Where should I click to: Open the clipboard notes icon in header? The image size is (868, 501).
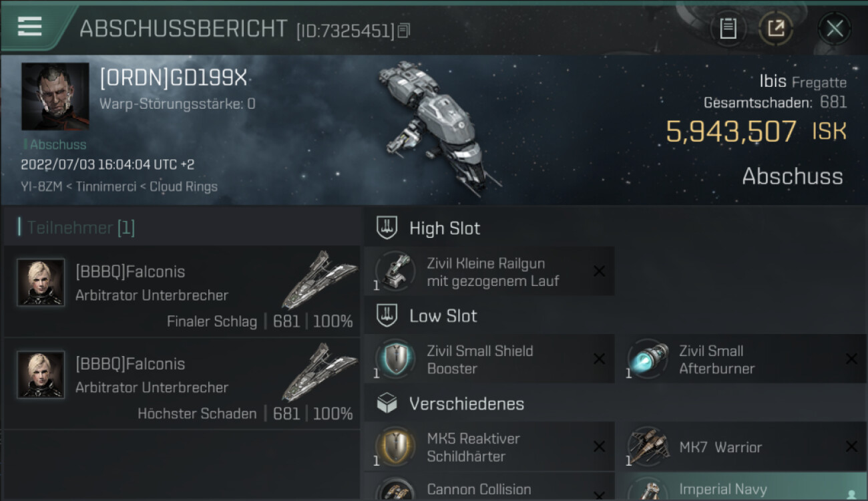coord(728,29)
